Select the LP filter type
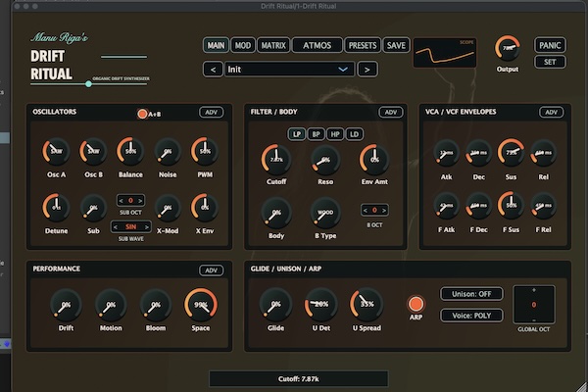The image size is (588, 392). 297,134
